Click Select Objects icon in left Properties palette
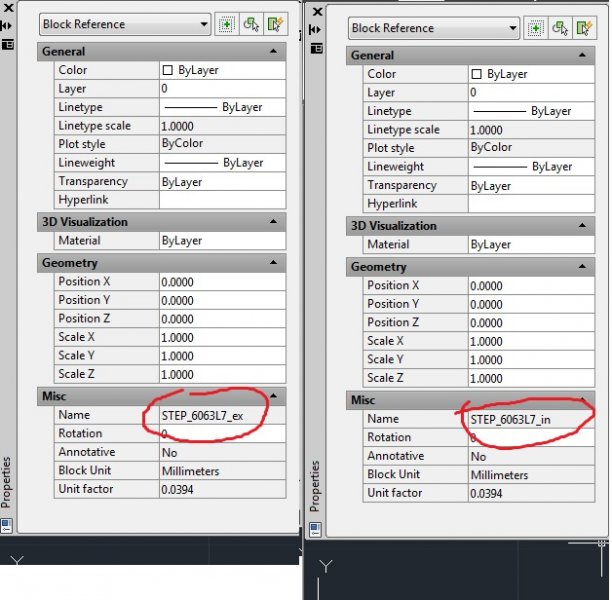The image size is (612, 600). (x=251, y=25)
